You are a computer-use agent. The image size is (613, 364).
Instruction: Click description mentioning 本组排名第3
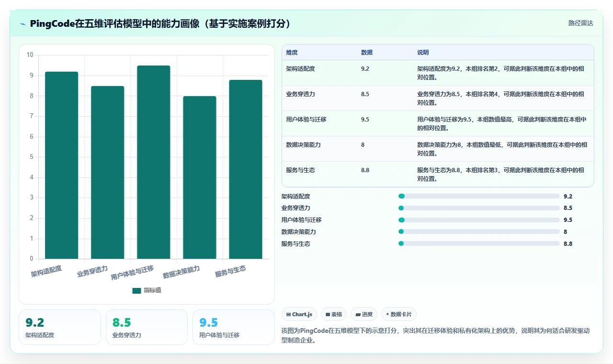(x=500, y=174)
